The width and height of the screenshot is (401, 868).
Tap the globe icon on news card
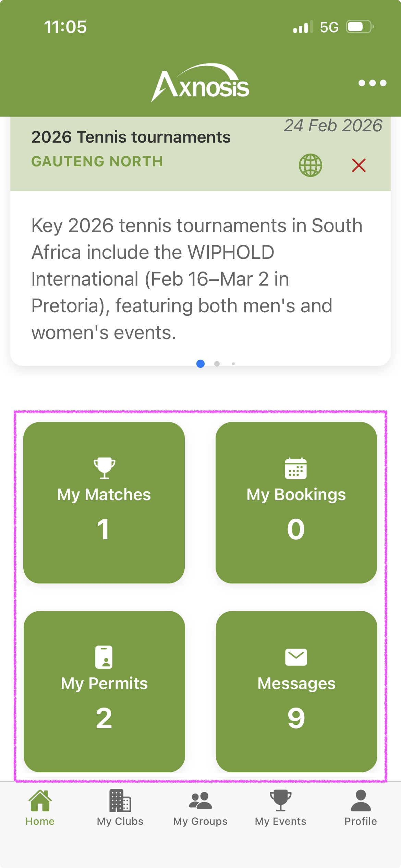[x=310, y=165]
